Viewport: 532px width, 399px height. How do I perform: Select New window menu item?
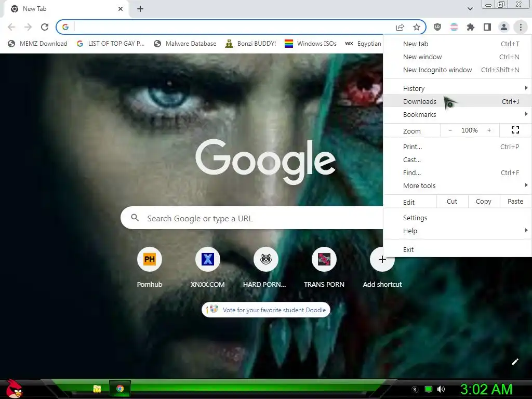(457, 57)
